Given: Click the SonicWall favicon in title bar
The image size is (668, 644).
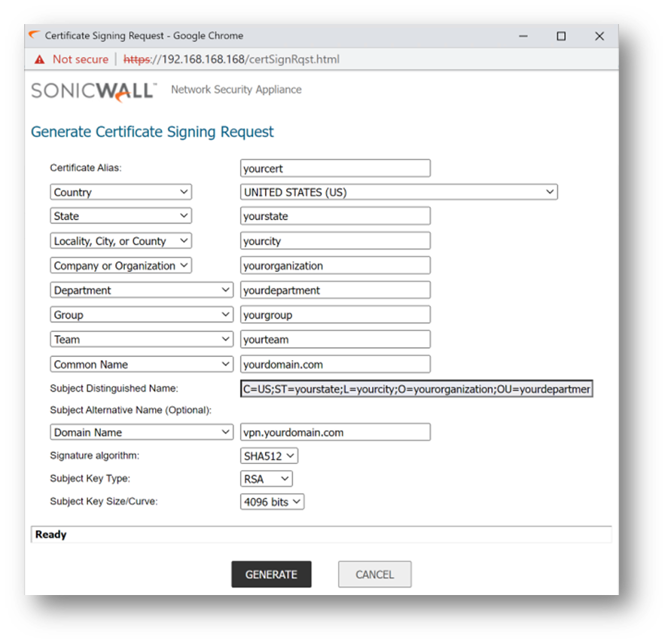Looking at the screenshot, I should tap(33, 35).
